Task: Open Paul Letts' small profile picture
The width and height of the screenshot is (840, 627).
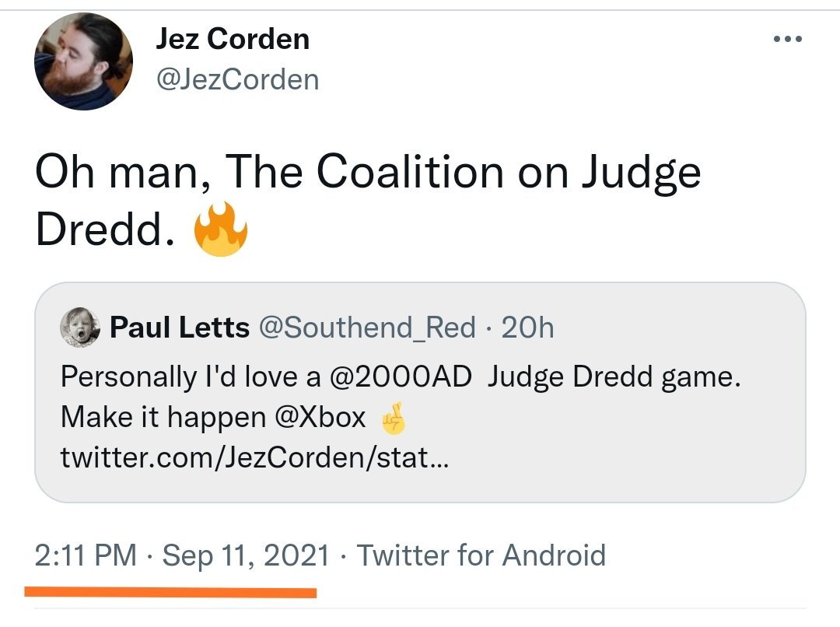Action: [80, 328]
